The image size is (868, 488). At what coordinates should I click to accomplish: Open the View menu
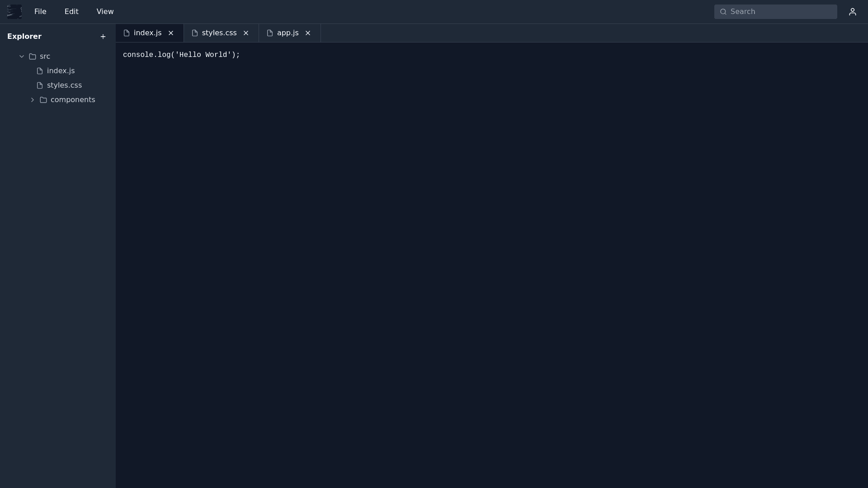point(105,12)
